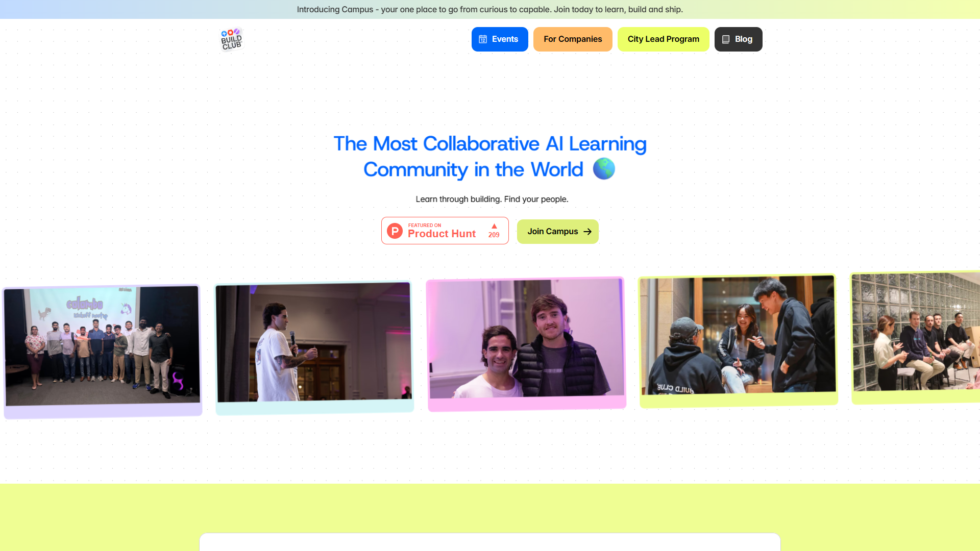
Task: Open the speaker holding microphone photo
Action: pos(314,347)
